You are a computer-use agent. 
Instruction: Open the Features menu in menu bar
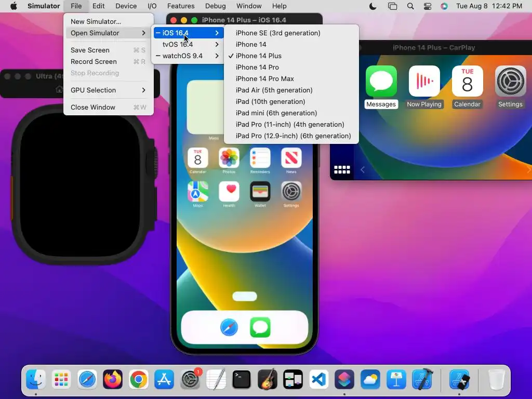point(181,6)
